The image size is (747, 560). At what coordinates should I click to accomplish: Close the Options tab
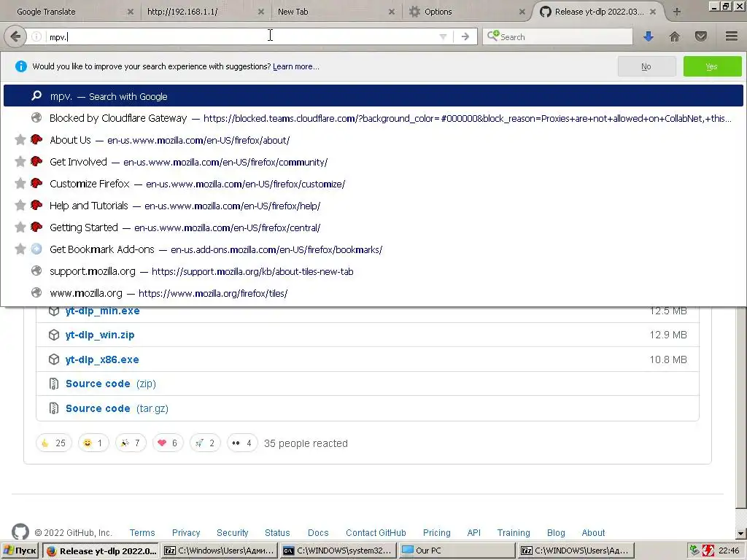(x=522, y=12)
